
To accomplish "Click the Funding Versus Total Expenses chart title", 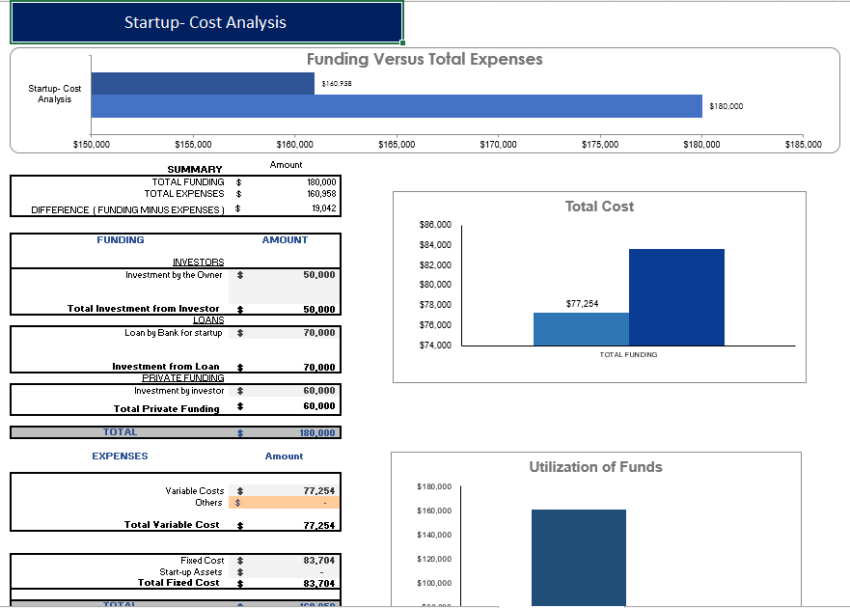I will [x=424, y=60].
